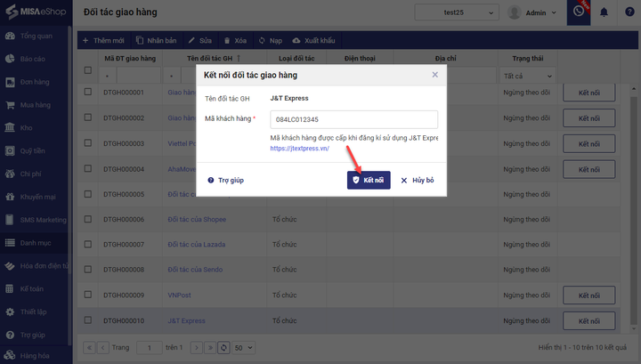Close the Kết nối đối tác dialog
The image size is (641, 364).
click(x=434, y=75)
